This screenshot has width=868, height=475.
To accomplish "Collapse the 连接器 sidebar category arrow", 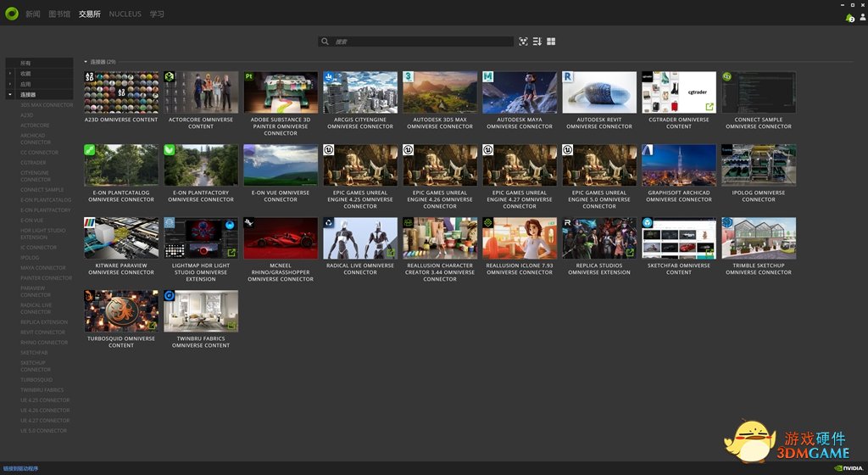I will click(9, 95).
